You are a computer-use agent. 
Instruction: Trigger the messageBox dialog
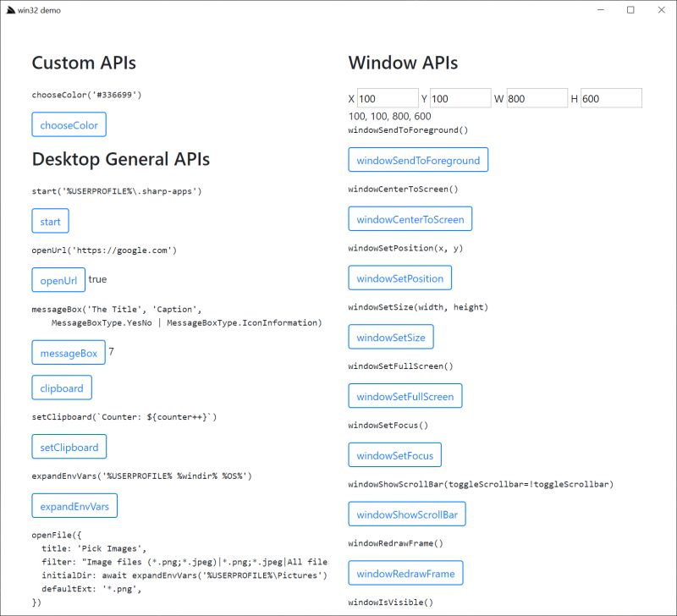click(x=69, y=353)
